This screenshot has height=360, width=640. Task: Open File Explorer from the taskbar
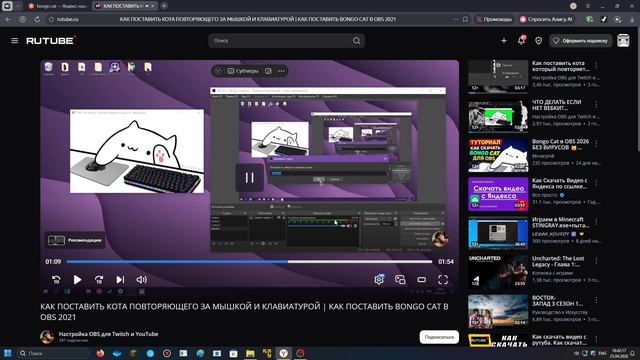coord(250,353)
